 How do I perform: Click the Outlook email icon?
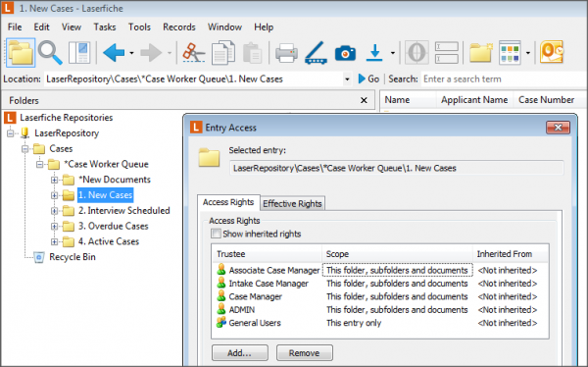551,52
